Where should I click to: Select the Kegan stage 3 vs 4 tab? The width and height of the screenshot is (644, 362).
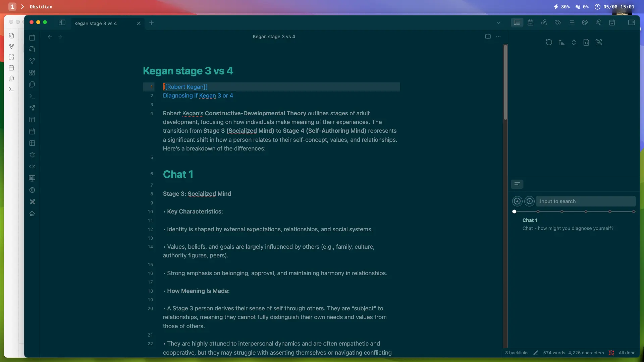tap(96, 23)
